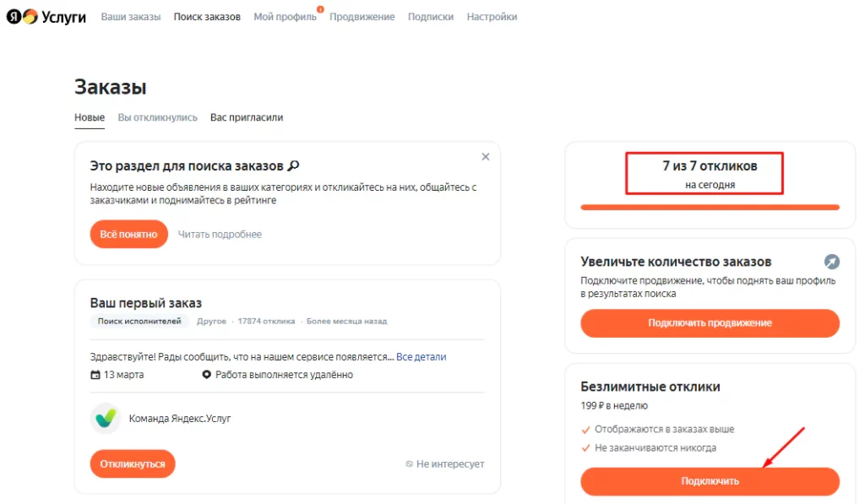Open the Подписки page
This screenshot has width=865, height=504.
click(430, 17)
